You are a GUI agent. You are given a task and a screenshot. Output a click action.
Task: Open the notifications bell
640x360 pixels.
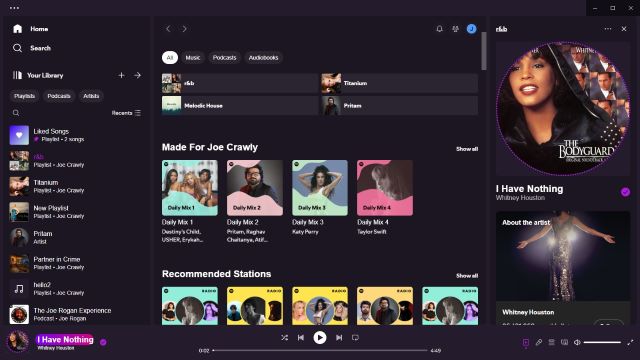point(439,29)
